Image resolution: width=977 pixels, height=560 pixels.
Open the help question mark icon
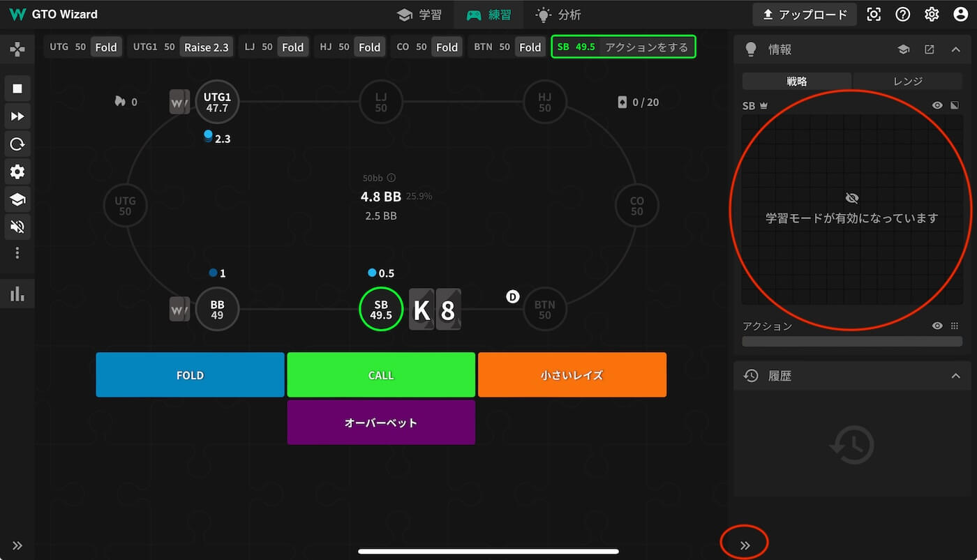(x=902, y=15)
